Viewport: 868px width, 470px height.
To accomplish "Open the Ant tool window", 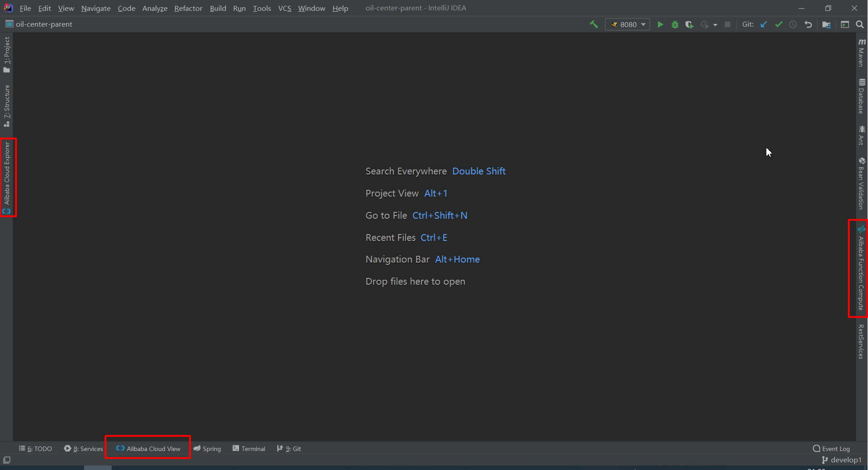I will tap(861, 136).
